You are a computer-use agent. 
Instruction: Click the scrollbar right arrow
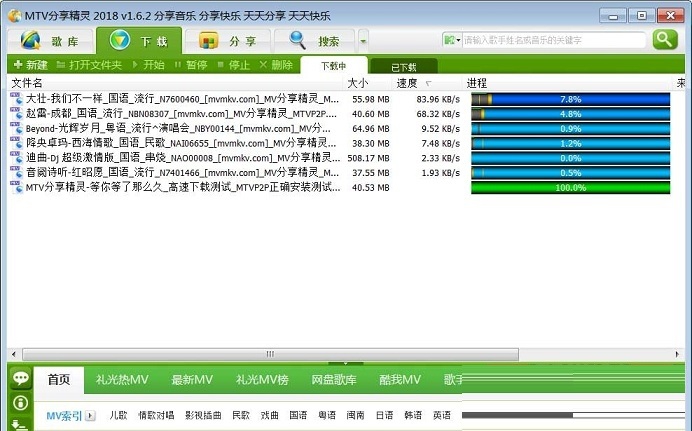[x=677, y=354]
